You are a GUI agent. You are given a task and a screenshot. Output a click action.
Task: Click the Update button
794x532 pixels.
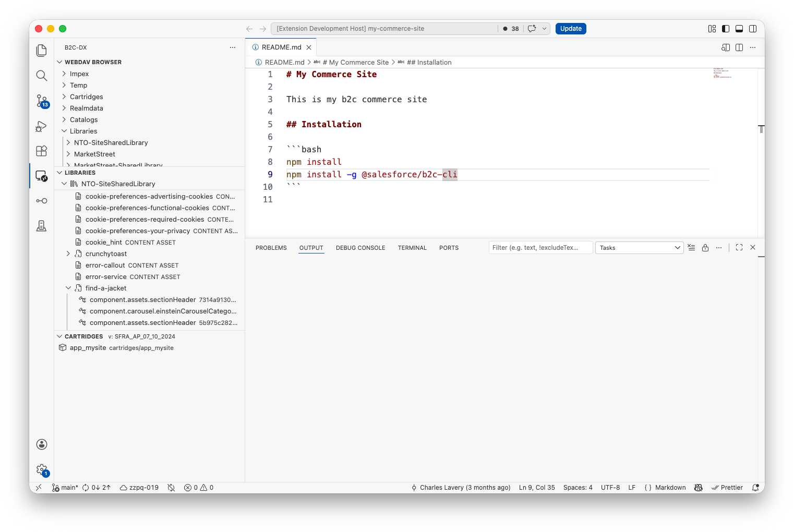(x=571, y=29)
